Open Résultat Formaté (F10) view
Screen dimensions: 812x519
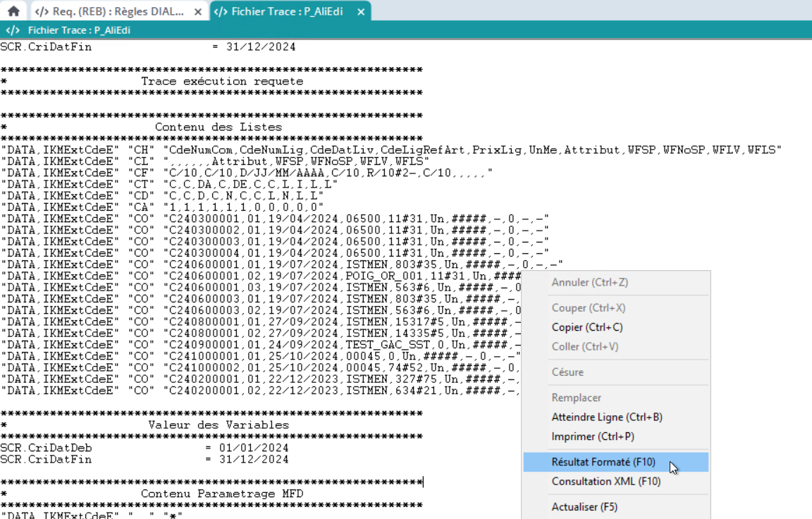603,463
